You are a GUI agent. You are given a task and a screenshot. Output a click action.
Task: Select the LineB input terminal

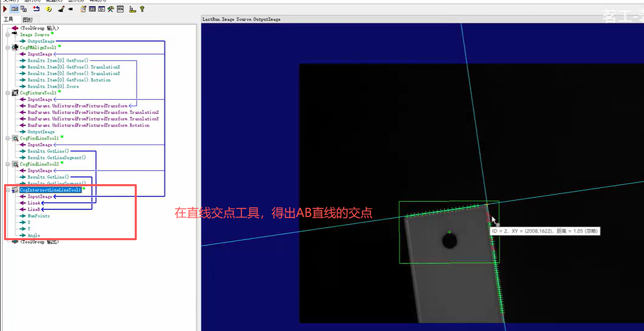[33, 209]
